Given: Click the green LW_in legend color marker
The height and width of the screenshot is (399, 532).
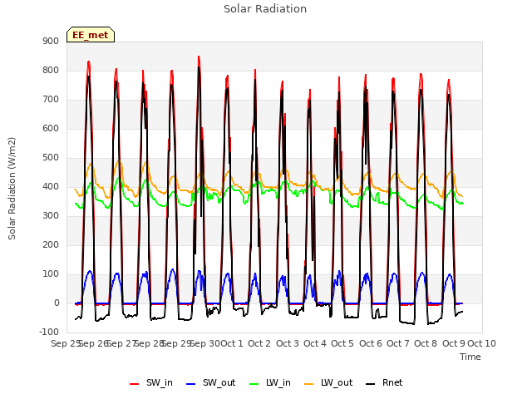Looking at the screenshot, I should pos(254,384).
